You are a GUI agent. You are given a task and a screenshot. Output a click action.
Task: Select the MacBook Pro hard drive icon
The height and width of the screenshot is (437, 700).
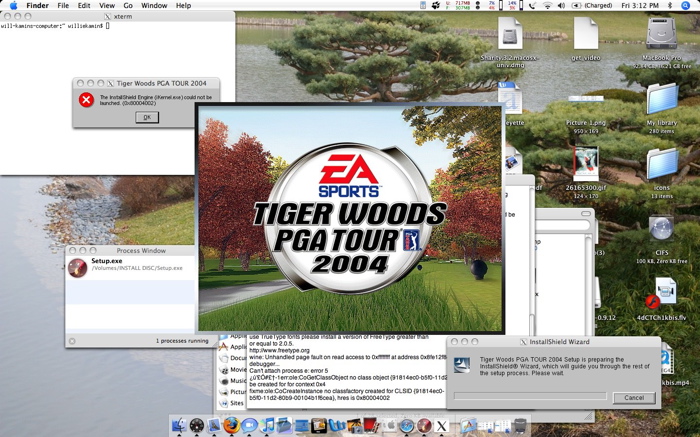pos(661,33)
